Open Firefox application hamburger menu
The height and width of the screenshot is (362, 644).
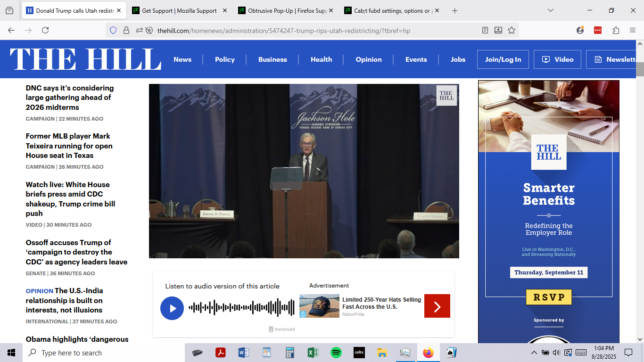click(x=633, y=30)
